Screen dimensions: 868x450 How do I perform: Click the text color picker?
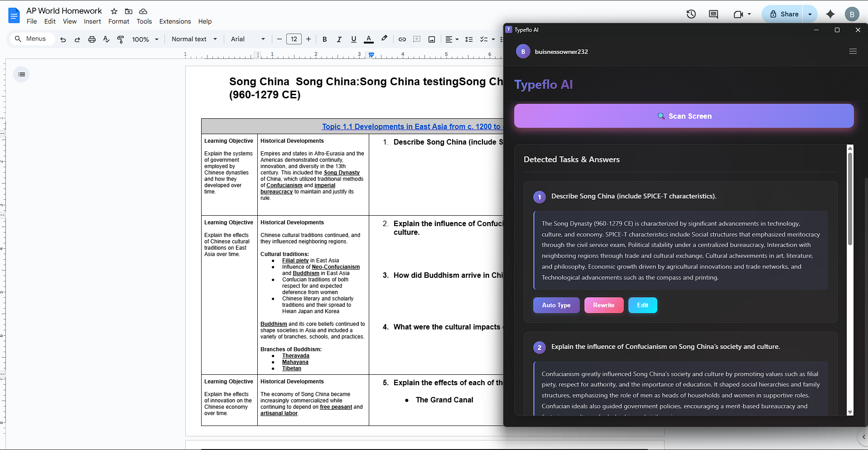[369, 39]
